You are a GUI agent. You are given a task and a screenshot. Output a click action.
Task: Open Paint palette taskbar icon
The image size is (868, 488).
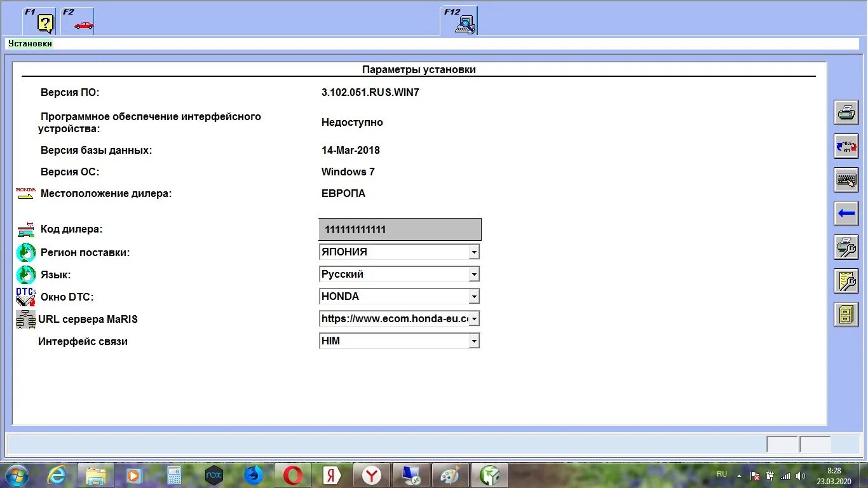pos(450,475)
